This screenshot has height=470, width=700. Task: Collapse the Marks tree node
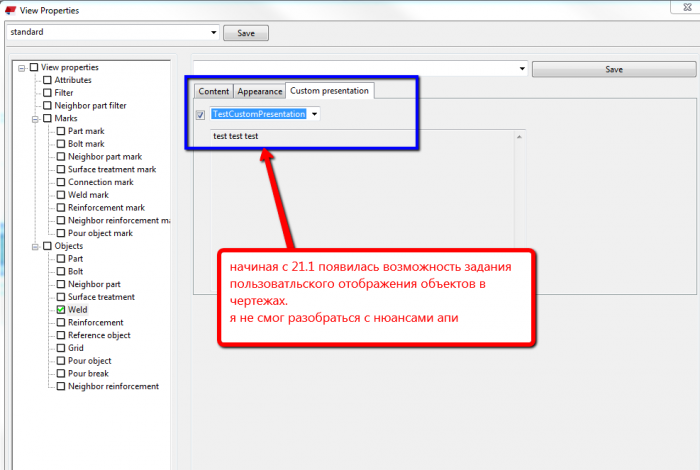coord(35,119)
